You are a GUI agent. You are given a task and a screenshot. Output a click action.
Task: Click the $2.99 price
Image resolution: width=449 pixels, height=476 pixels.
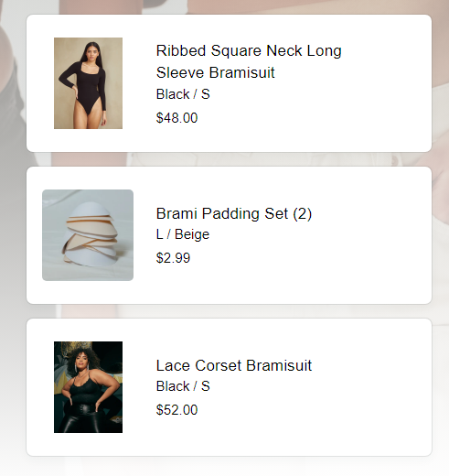(173, 258)
